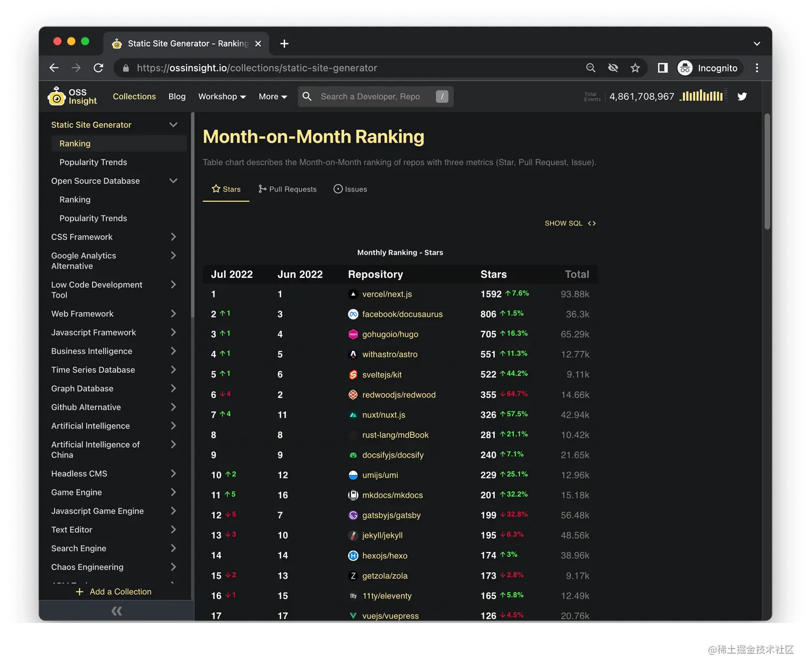811x672 pixels.
Task: Click the sveltejs/kit Svelte logo
Action: tap(353, 374)
